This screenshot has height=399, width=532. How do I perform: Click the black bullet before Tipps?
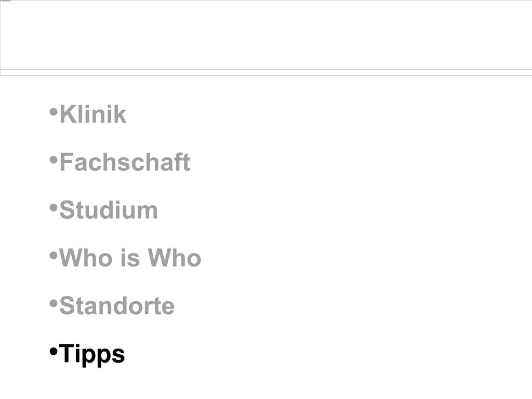54,351
